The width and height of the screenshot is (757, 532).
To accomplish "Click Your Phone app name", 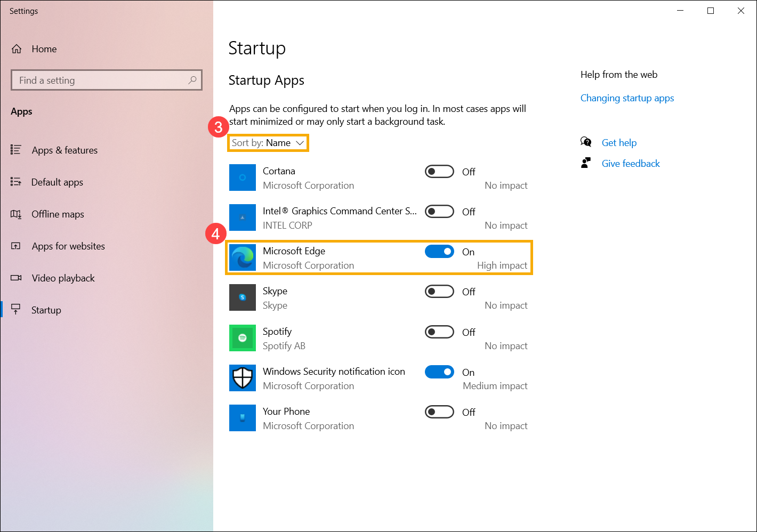I will click(x=286, y=412).
